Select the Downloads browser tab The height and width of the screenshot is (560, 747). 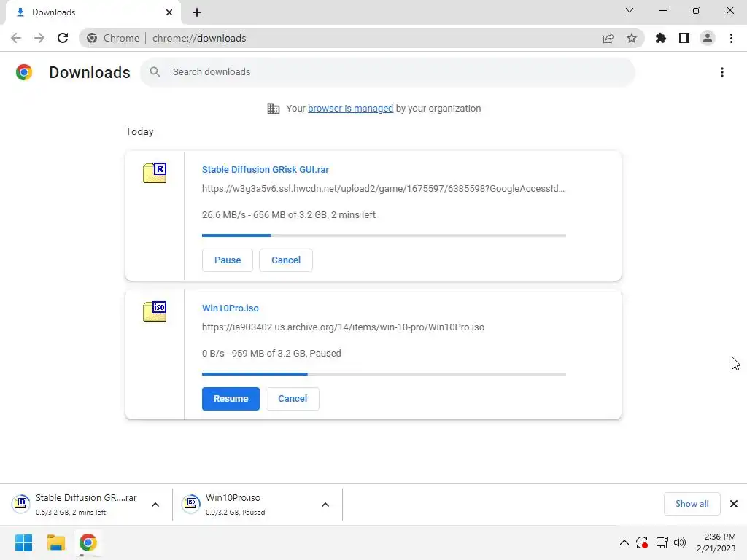point(93,12)
